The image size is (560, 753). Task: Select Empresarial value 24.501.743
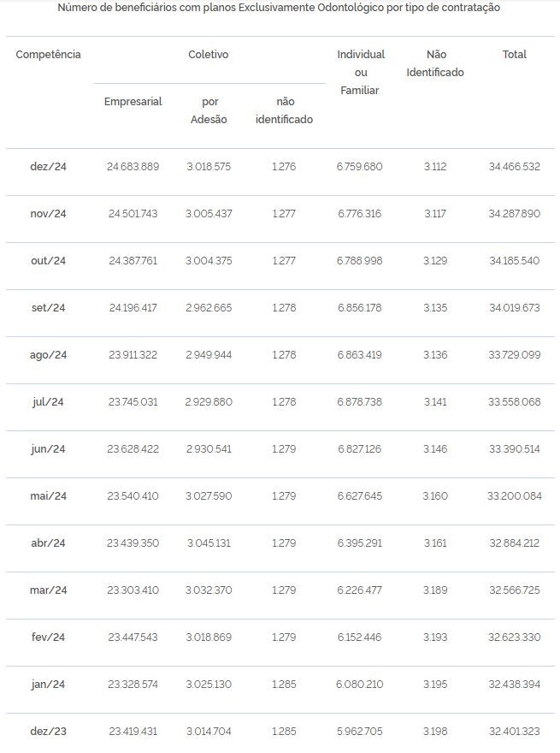(133, 214)
